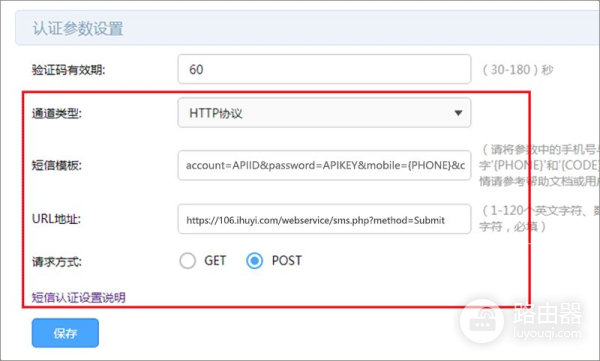Click the 验证码有效期 field showing 60
600x361 pixels.
[324, 69]
